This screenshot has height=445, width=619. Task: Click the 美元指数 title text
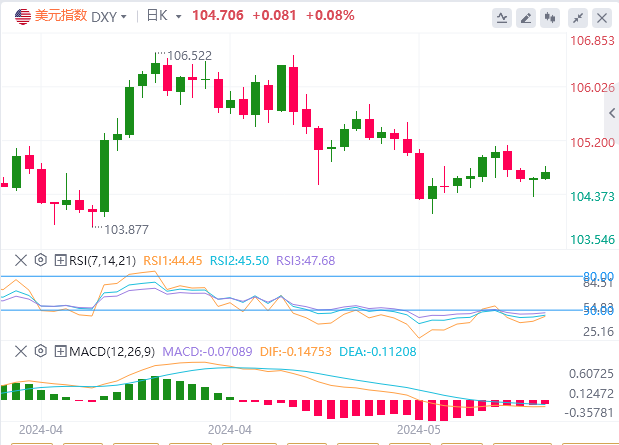61,15
